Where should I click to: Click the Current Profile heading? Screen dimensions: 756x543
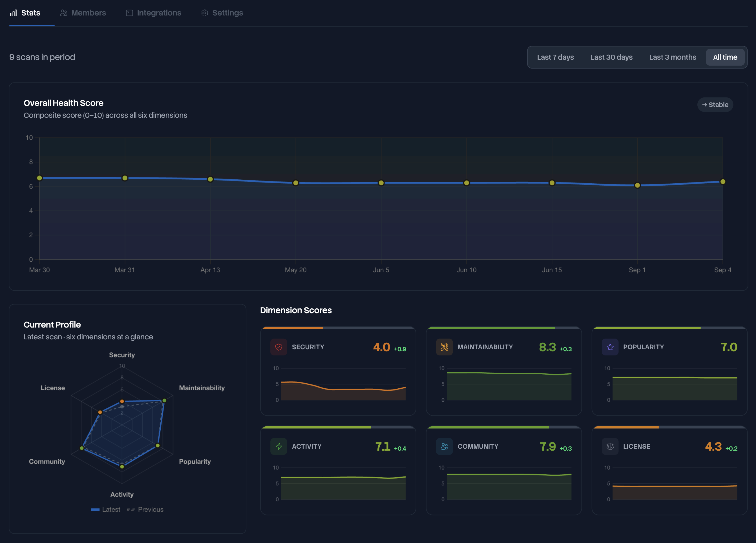click(52, 324)
